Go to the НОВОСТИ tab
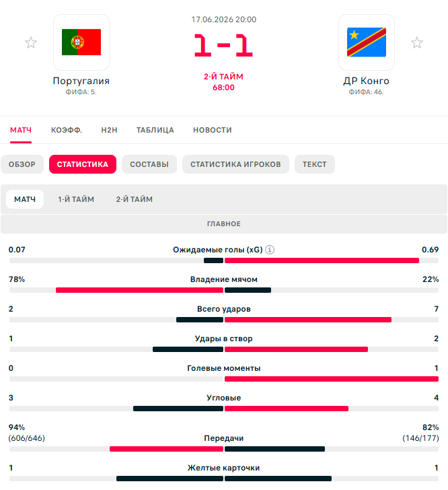This screenshot has height=490, width=448. 213,130
